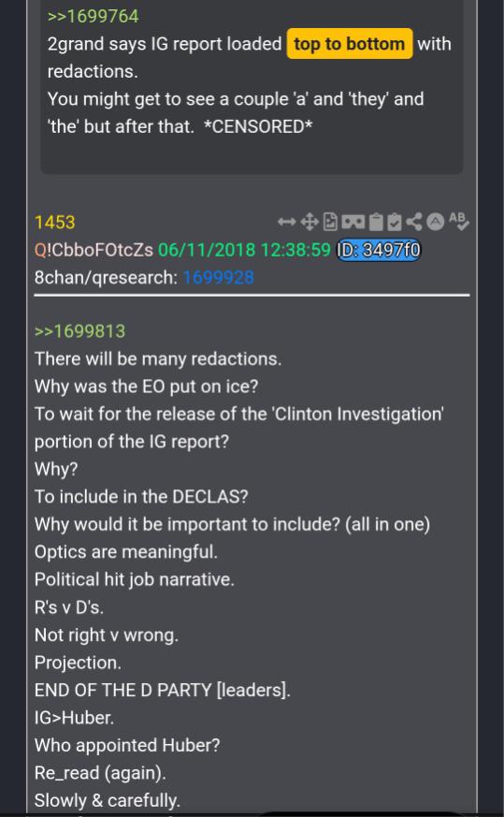Follow the >>1699764 quoted reference
504x817 pixels.
pyautogui.click(x=94, y=16)
